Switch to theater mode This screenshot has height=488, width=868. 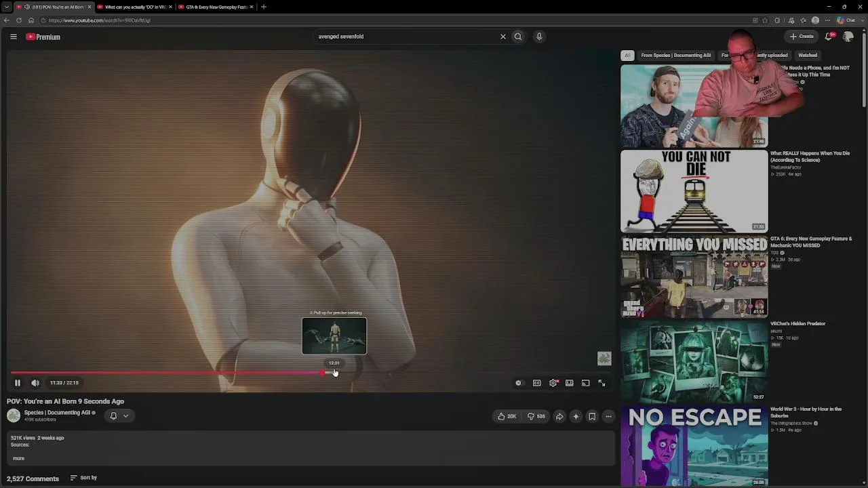570,383
